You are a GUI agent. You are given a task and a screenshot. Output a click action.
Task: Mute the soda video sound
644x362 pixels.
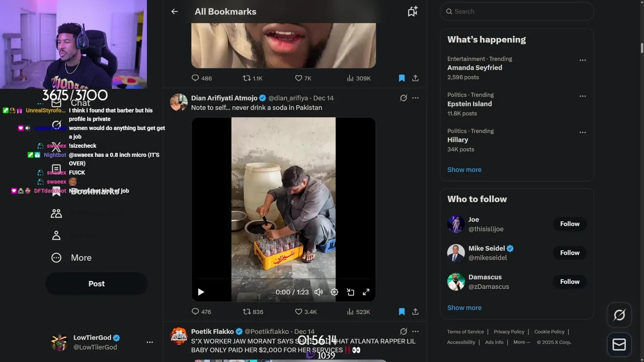pos(318,292)
